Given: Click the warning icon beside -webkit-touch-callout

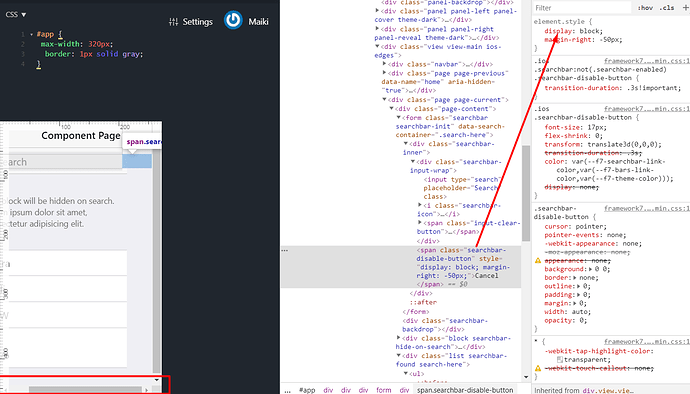Looking at the screenshot, I should click(538, 368).
